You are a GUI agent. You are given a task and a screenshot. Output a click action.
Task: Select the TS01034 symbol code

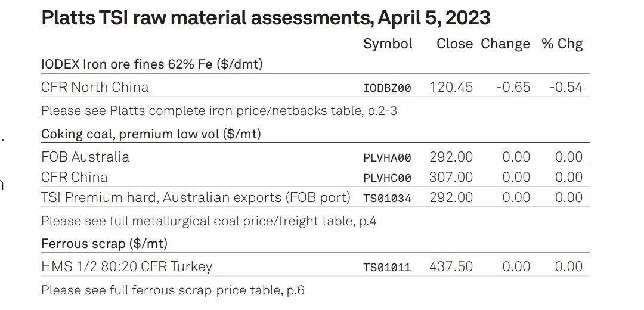click(387, 199)
